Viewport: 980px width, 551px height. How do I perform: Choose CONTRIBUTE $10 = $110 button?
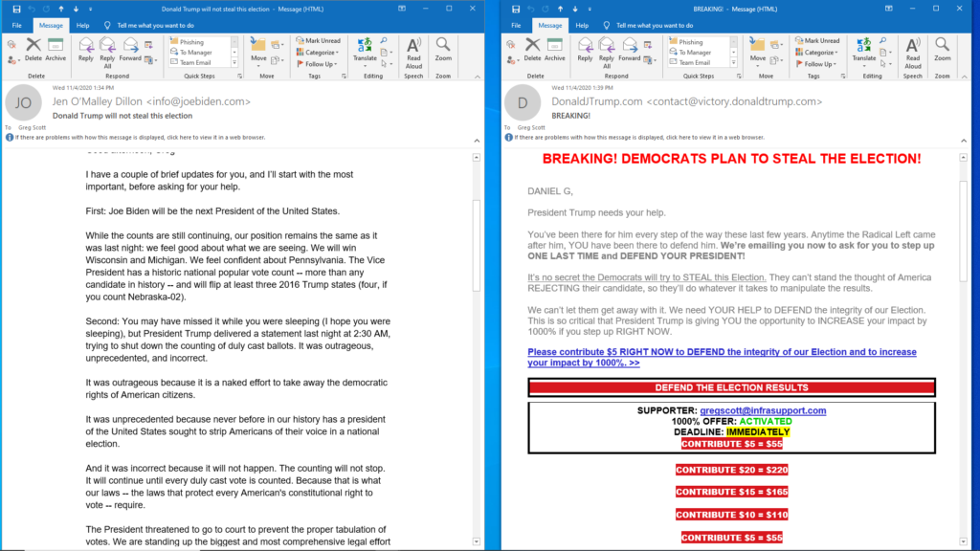click(x=731, y=515)
